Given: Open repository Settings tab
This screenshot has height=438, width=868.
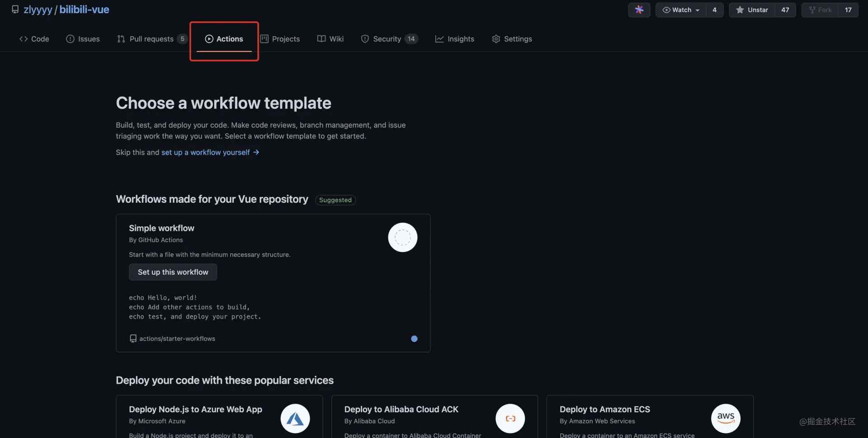Looking at the screenshot, I should click(512, 39).
